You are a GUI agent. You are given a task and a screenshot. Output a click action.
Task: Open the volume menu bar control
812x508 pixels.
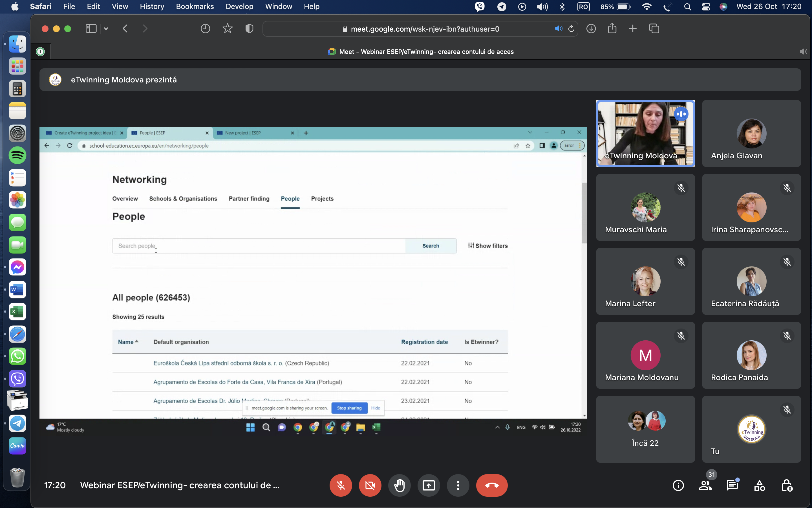coord(542,6)
